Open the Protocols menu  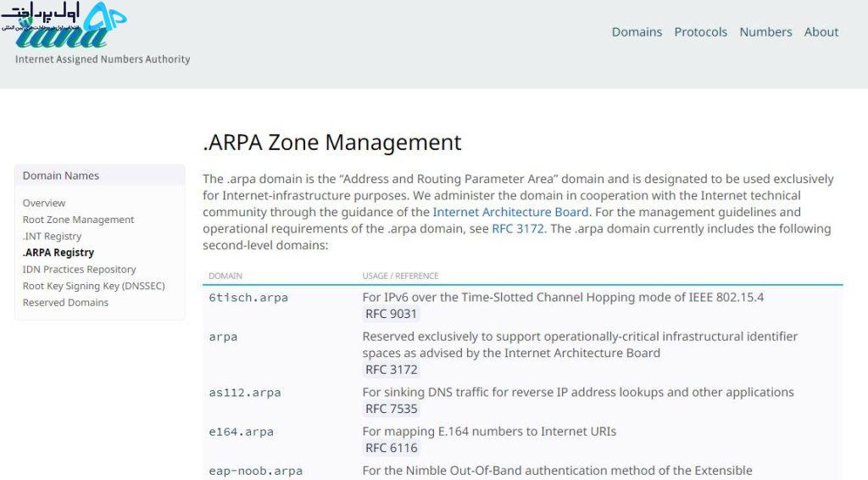pos(700,32)
